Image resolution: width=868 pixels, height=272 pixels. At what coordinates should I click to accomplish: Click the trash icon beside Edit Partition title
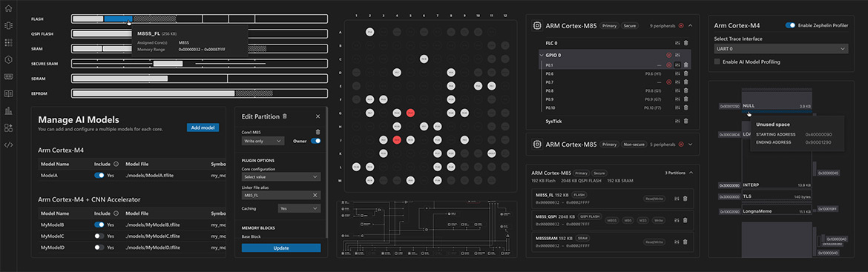click(285, 116)
